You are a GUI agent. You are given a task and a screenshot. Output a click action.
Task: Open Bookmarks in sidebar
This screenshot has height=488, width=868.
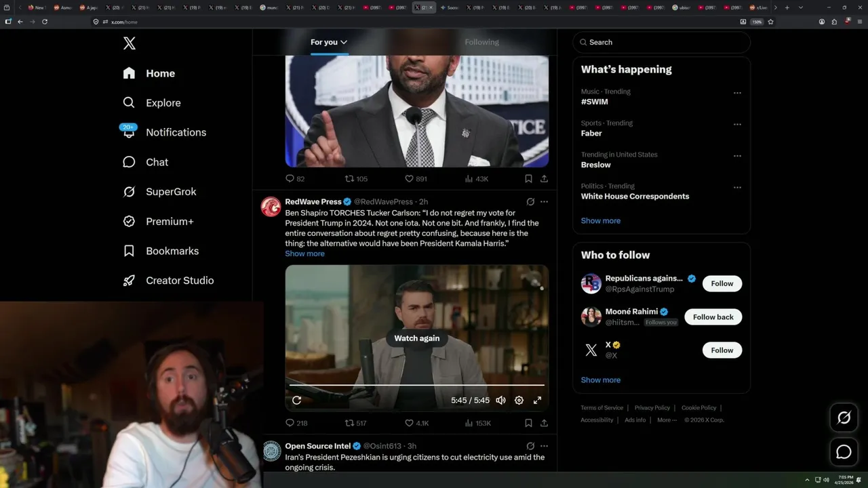(x=161, y=251)
